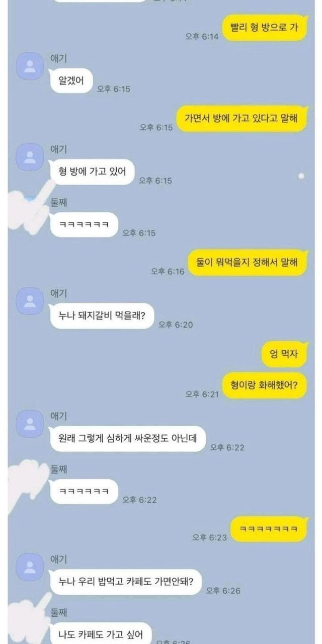322x644 pixels.
Task: Tap the white bubble 누나 돼지갈비 먹을래?
Action: tap(102, 316)
